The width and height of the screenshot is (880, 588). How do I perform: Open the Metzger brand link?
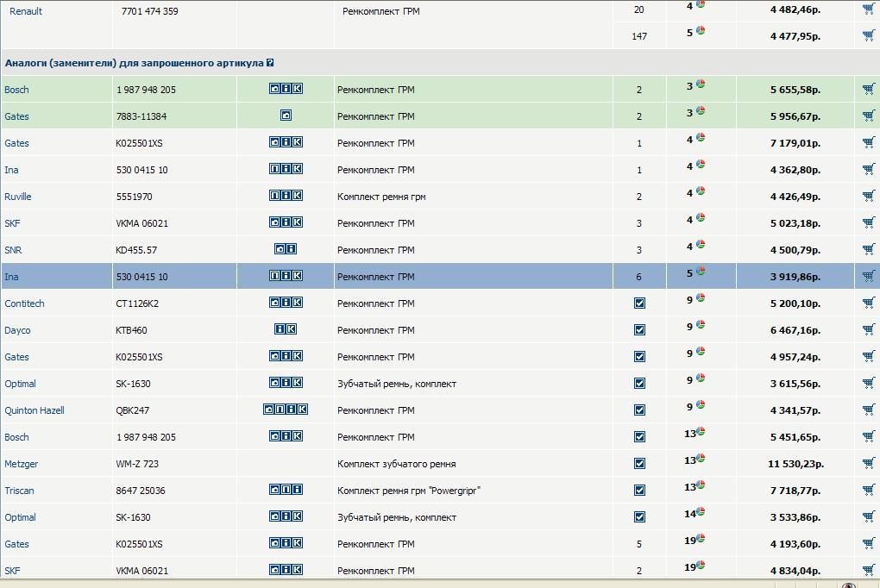tap(22, 464)
